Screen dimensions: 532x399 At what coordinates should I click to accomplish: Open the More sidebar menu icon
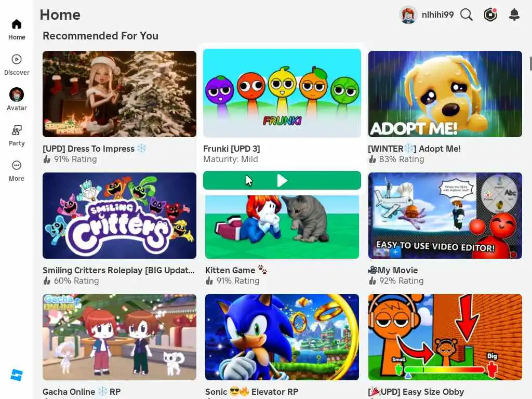[x=17, y=165]
